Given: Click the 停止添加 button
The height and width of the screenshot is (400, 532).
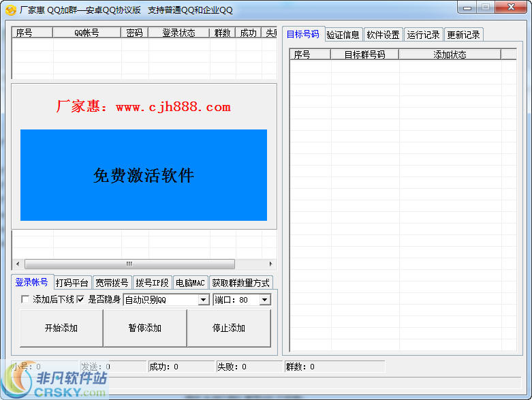Looking at the screenshot, I should point(229,328).
